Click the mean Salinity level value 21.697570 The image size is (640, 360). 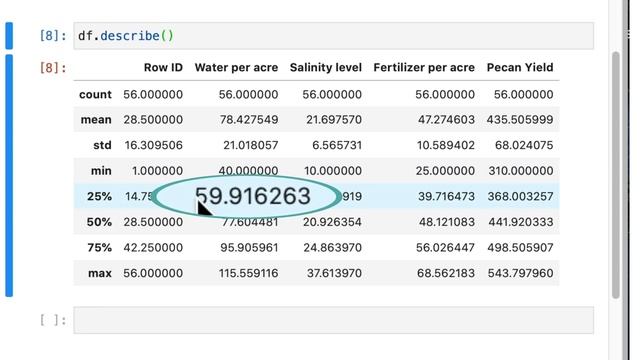pos(334,120)
